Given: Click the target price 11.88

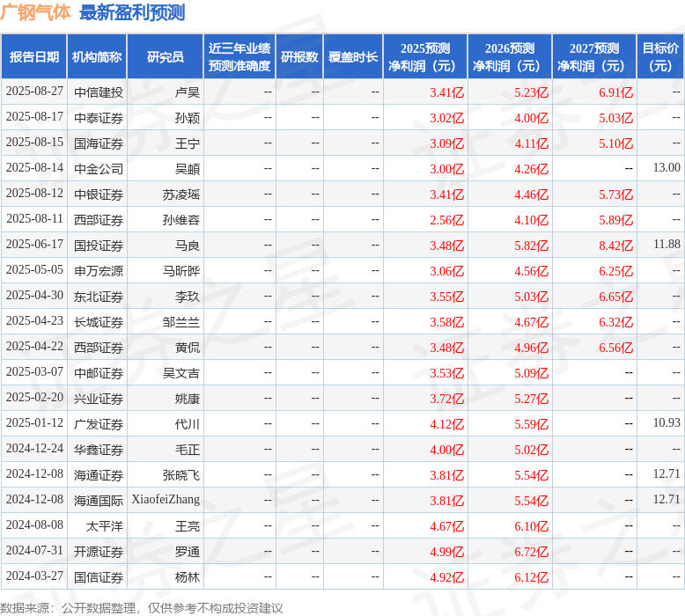Looking at the screenshot, I should (x=667, y=244).
